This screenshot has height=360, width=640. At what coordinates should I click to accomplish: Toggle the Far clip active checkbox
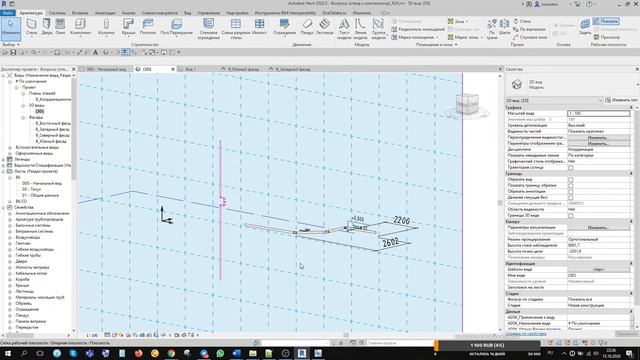[x=571, y=197]
